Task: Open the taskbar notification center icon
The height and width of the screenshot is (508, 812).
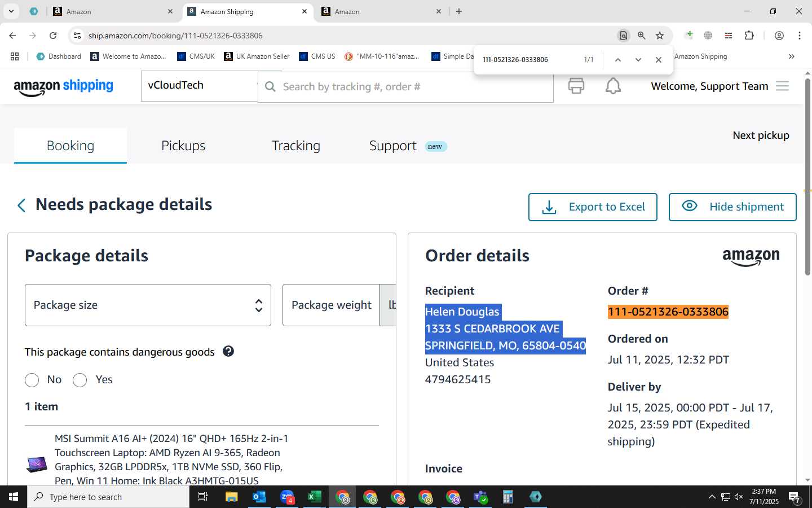Action: click(795, 497)
